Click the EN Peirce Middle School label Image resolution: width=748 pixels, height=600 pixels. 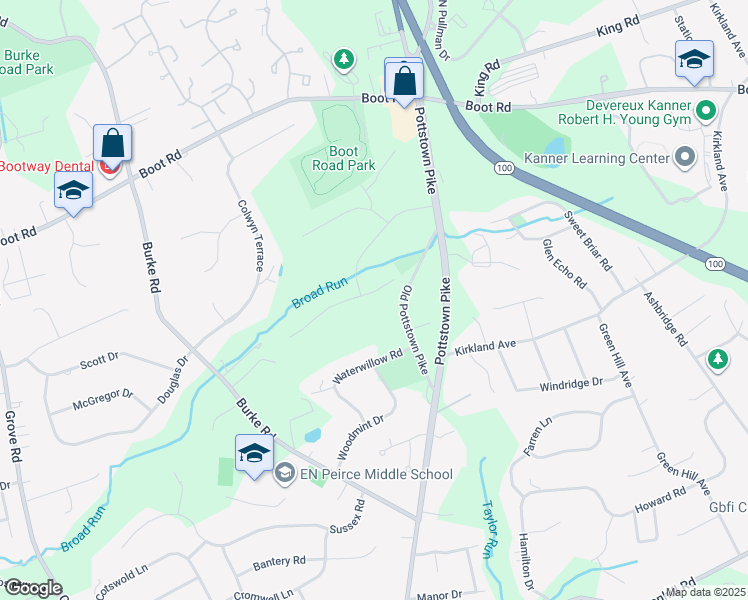click(376, 474)
